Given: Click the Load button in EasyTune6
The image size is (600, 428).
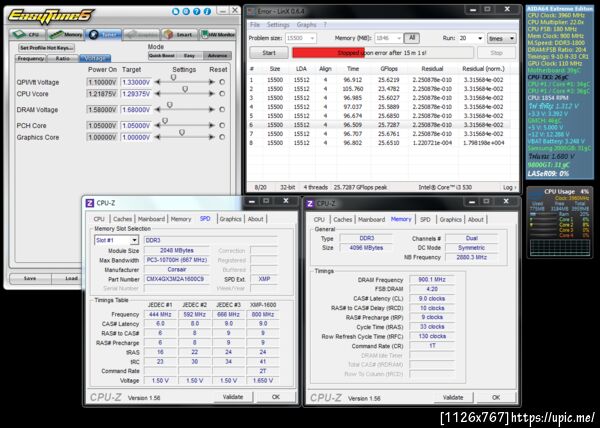Looking at the screenshot, I should pos(65,278).
